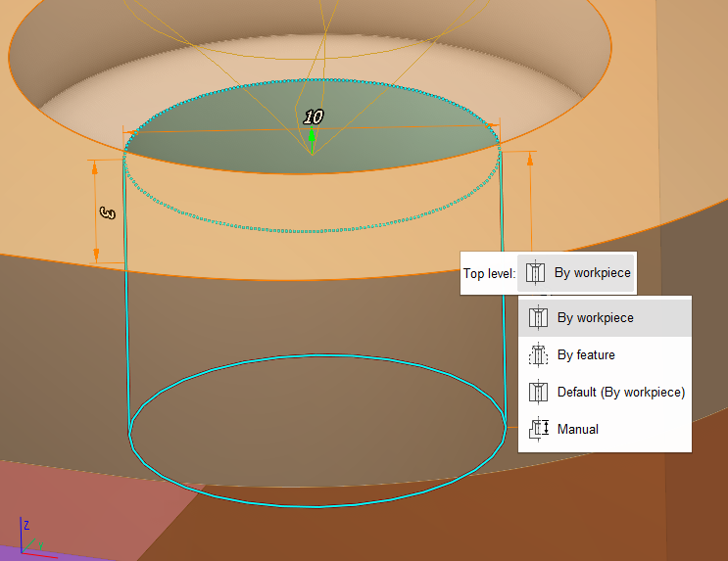Choose "By feature" from the list
The image size is (728, 561).
586,354
